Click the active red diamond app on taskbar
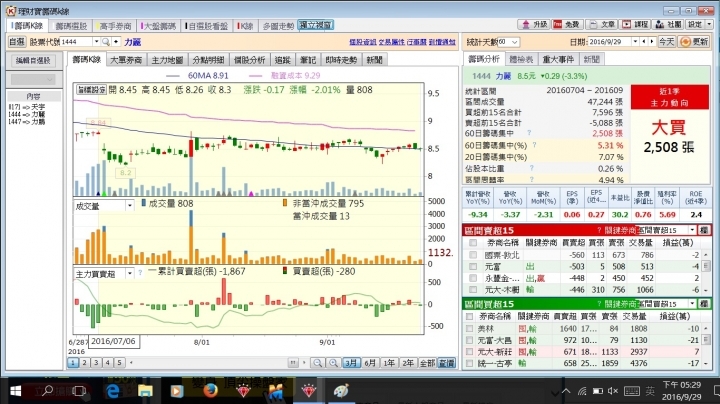 click(x=308, y=391)
